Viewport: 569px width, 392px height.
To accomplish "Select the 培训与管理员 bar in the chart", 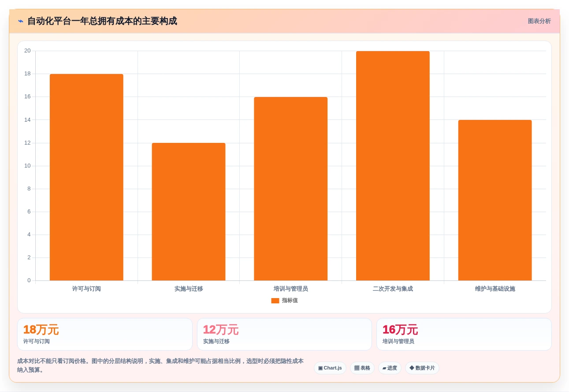I will 291,189.
